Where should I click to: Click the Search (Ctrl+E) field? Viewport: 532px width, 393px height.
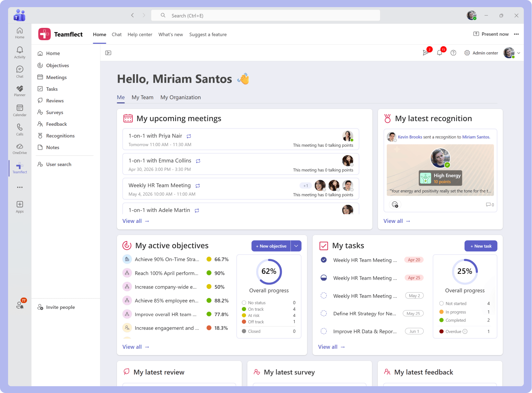tap(266, 15)
